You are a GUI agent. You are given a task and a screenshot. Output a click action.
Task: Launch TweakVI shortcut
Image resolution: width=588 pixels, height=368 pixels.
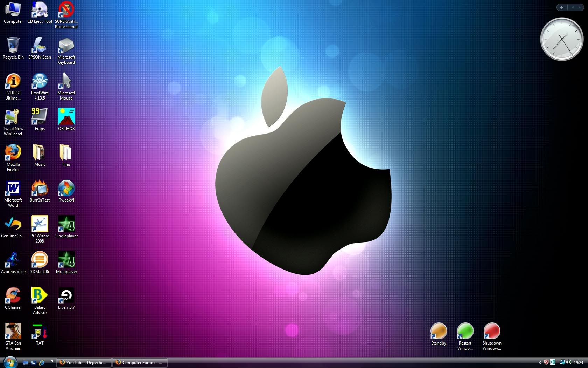tap(66, 191)
